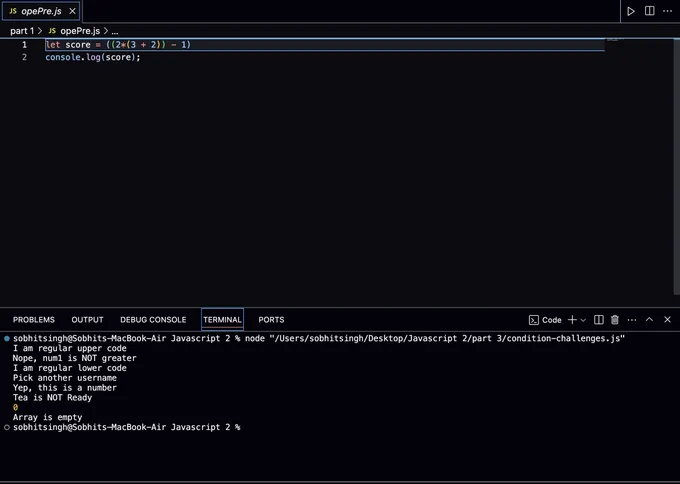Click the breadcrumb ellipsis item
This screenshot has height=484, width=680.
114,31
